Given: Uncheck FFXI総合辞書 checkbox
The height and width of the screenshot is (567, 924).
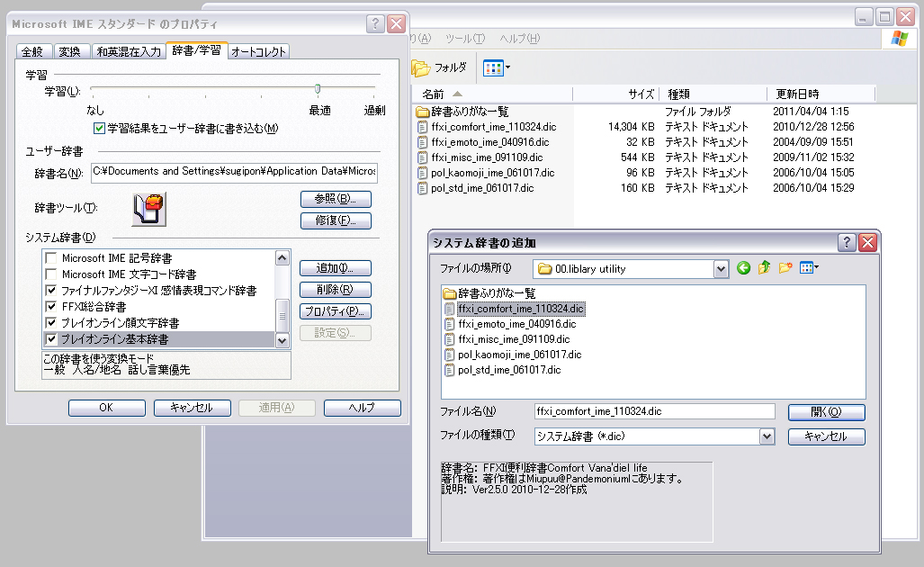Looking at the screenshot, I should pyautogui.click(x=51, y=307).
